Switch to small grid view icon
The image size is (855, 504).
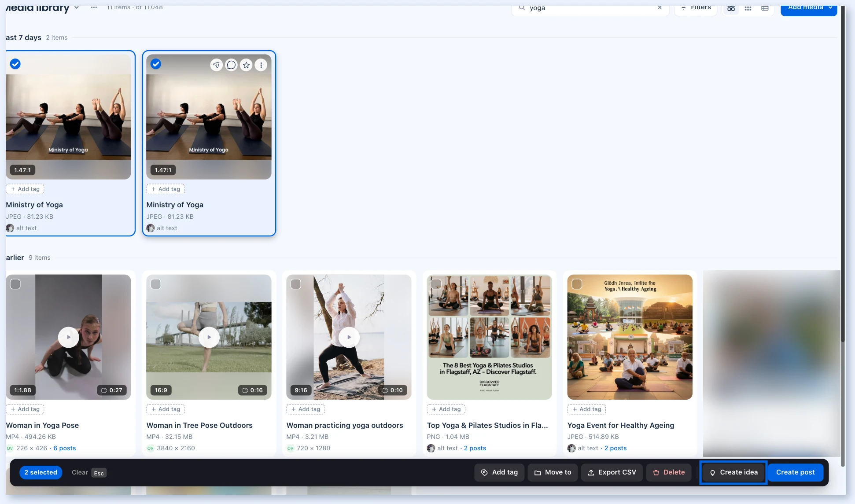(x=748, y=8)
